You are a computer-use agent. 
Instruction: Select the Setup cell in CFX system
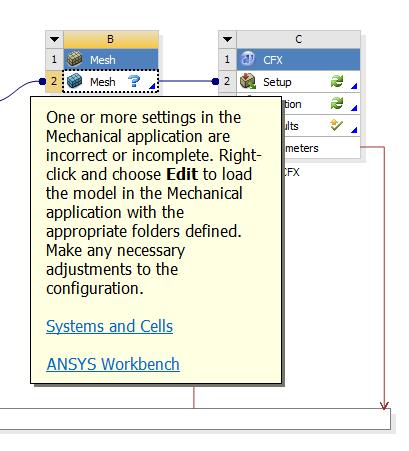coord(298,82)
